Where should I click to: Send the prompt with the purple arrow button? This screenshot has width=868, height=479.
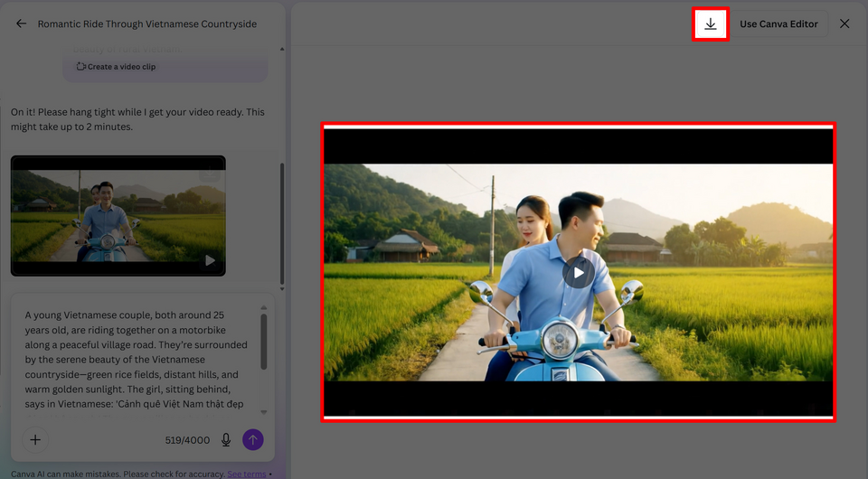pos(253,440)
